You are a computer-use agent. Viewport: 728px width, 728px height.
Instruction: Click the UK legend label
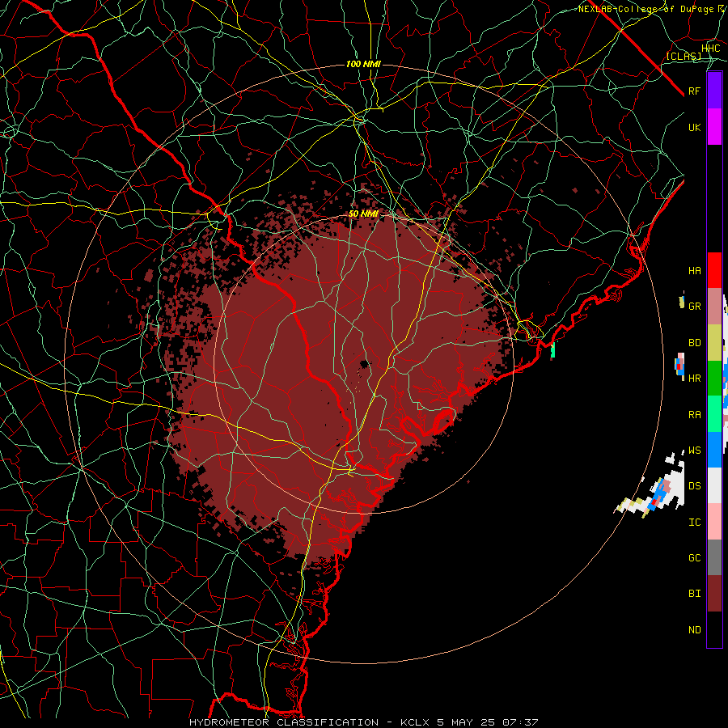coord(695,128)
